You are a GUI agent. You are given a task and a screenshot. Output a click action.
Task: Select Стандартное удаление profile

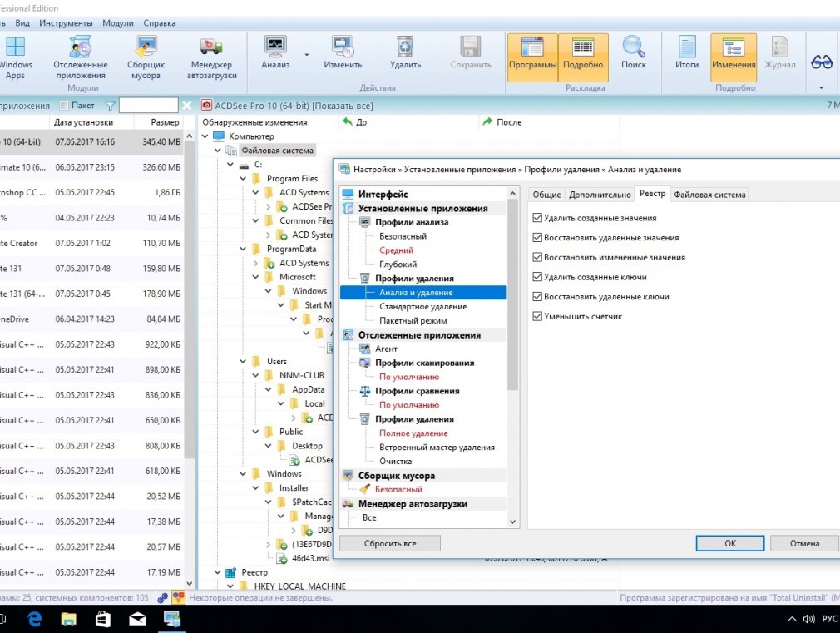tap(423, 307)
